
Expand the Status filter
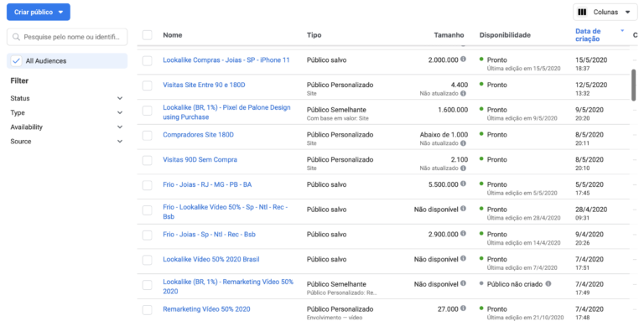coord(67,99)
